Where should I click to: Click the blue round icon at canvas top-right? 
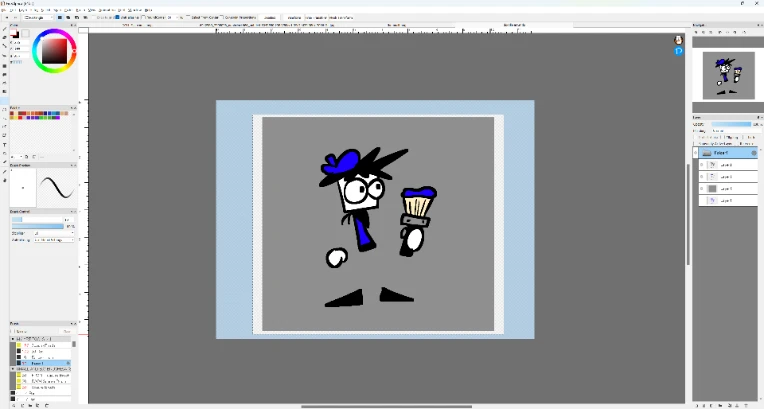tap(678, 51)
